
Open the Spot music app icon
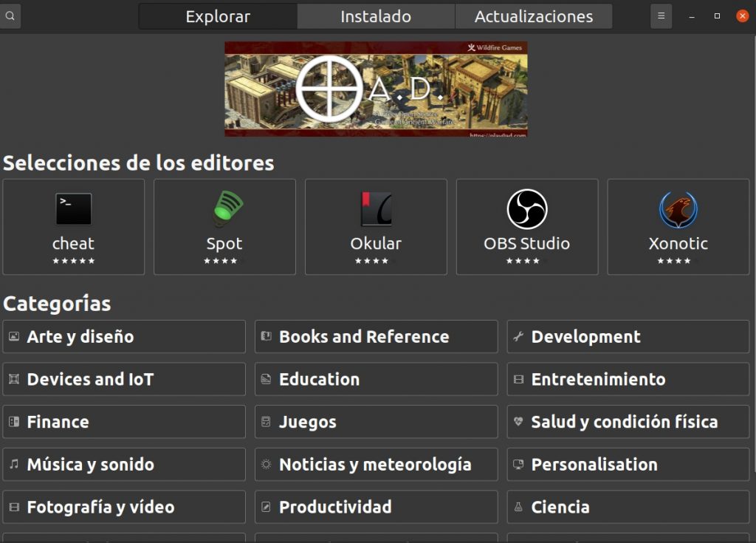point(224,208)
